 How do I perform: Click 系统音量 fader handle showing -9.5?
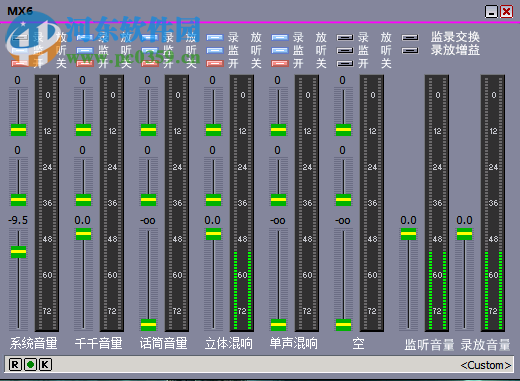click(18, 252)
